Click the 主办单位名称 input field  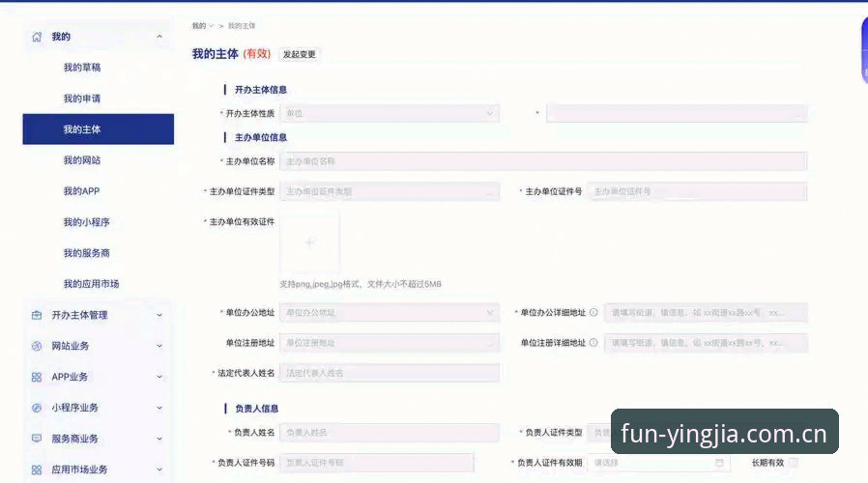543,161
